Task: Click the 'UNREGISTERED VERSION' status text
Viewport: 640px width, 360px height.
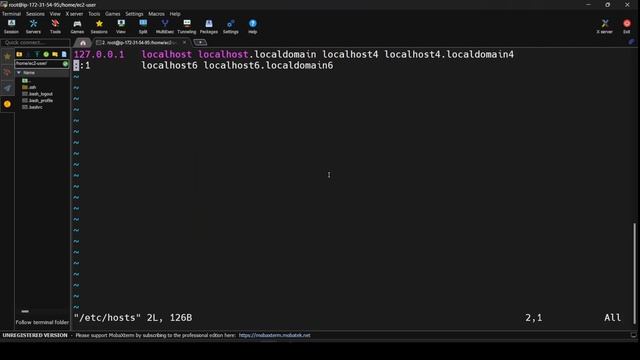Action: click(x=35, y=336)
